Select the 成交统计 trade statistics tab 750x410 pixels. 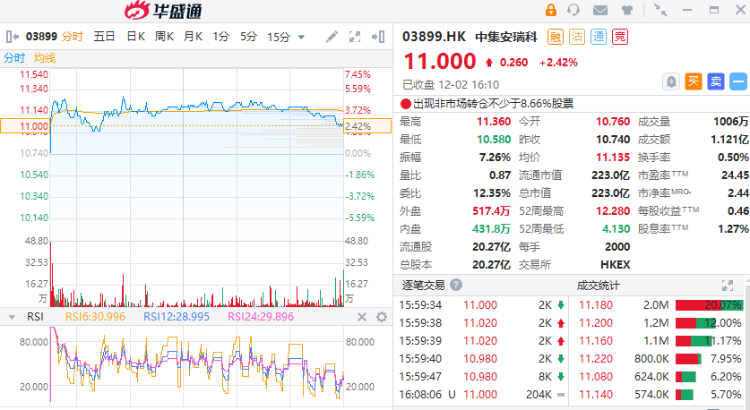coord(598,286)
